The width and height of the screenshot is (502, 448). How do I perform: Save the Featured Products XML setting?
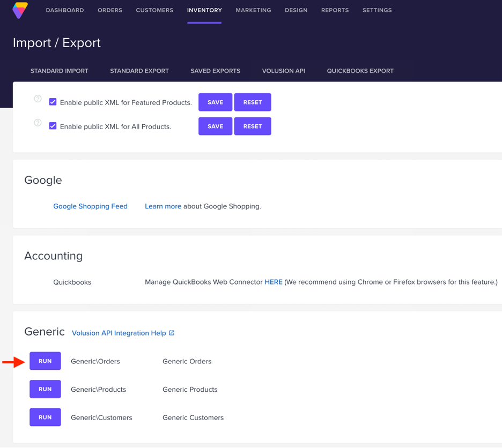pos(215,102)
